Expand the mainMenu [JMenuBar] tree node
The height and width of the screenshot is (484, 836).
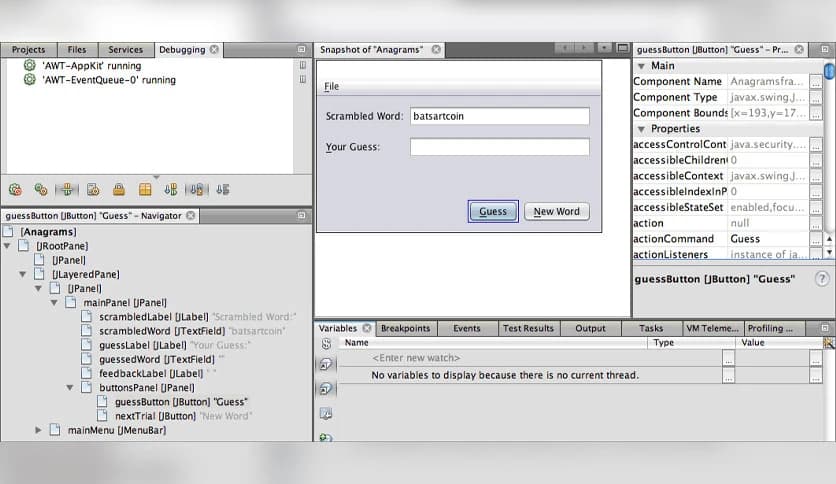tap(38, 430)
